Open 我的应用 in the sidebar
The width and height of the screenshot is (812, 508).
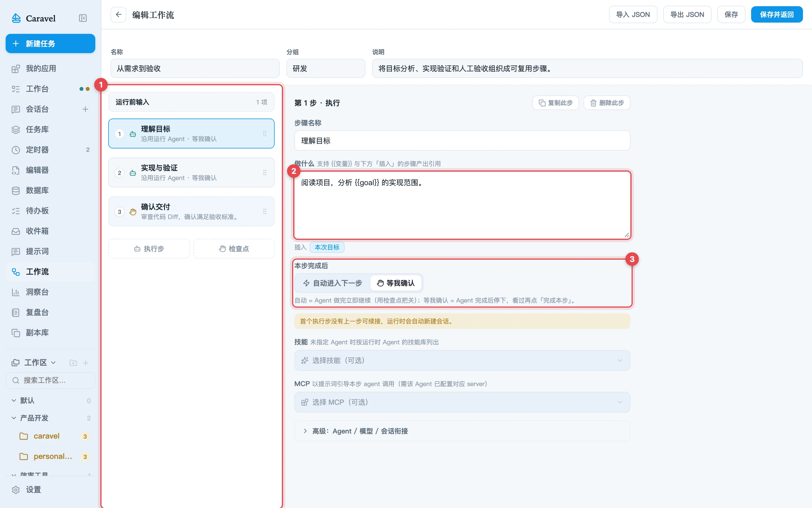[50, 69]
